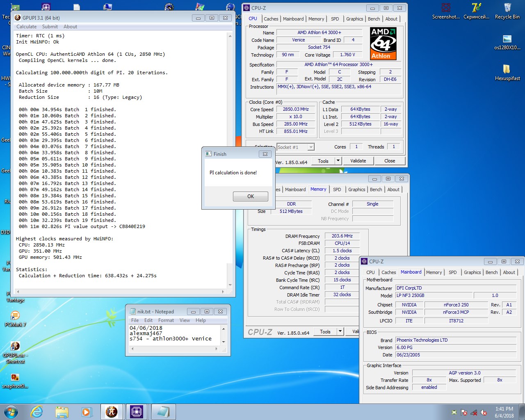Screen dimensions: 525x420
Task: Click the title icon of the CPU-Z CPU window
Action: tap(247, 8)
